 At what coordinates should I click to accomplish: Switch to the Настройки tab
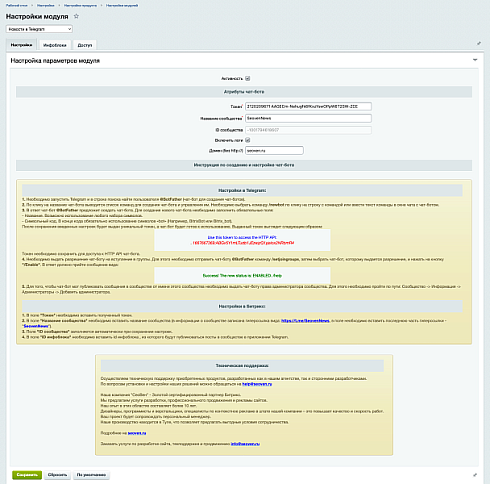[x=21, y=45]
